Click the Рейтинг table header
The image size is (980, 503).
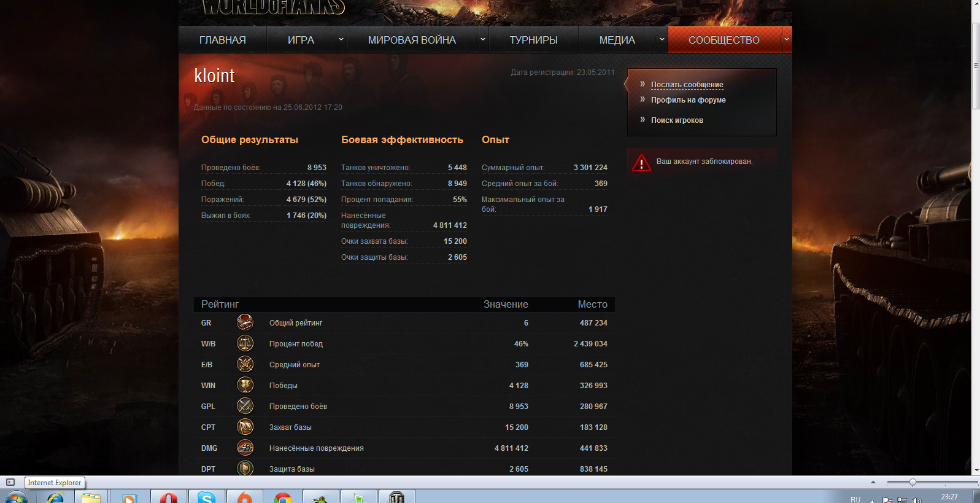220,304
